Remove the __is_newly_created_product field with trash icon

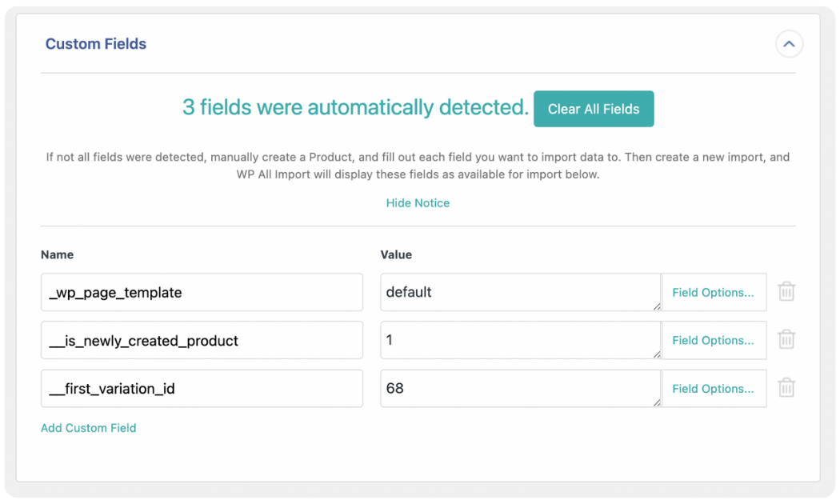pos(786,339)
